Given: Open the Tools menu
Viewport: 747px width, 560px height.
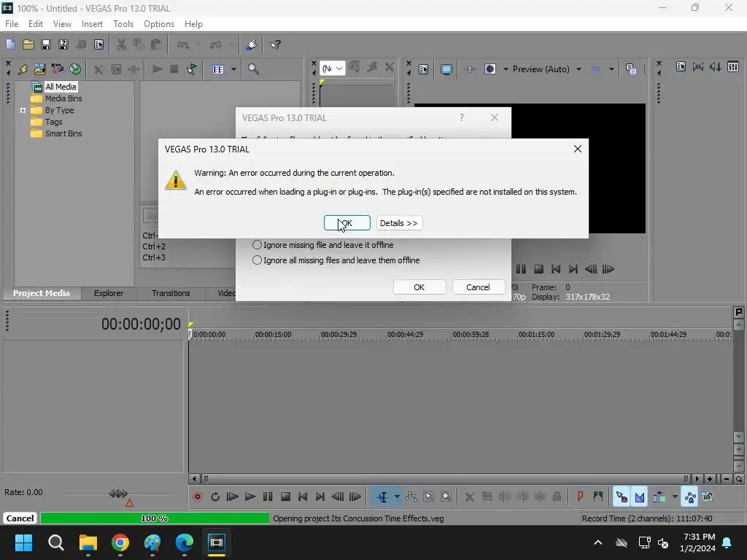Looking at the screenshot, I should [123, 24].
